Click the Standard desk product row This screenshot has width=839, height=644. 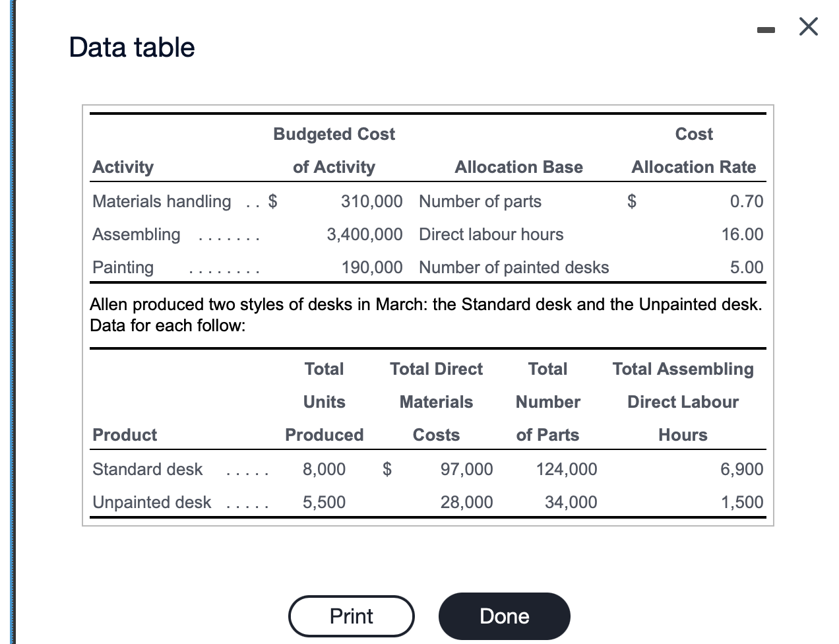[x=147, y=469]
